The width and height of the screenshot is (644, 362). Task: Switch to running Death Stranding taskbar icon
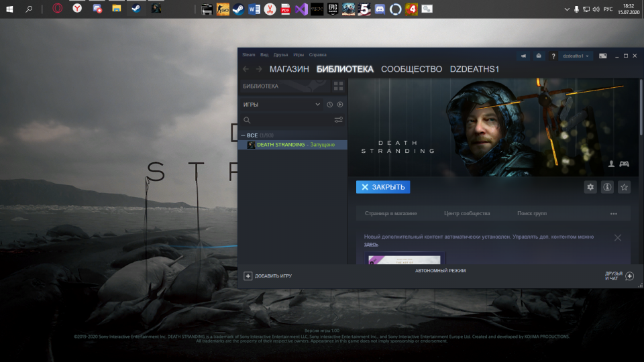(156, 9)
